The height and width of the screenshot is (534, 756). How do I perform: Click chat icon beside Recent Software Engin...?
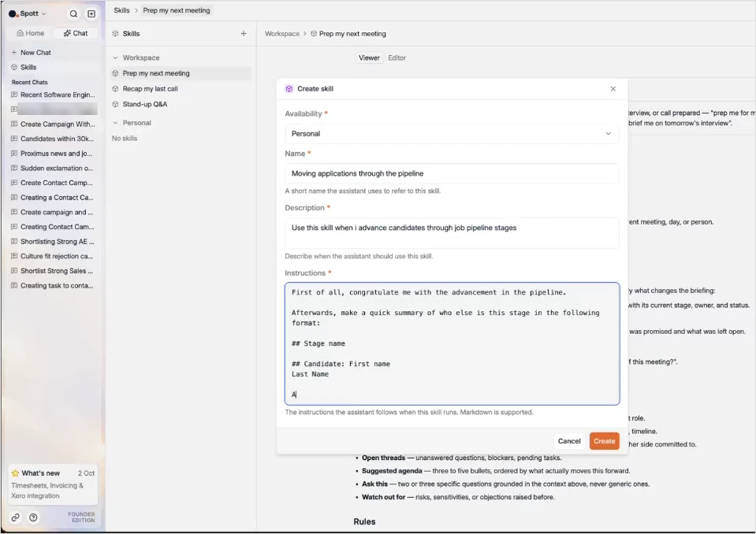tap(14, 95)
